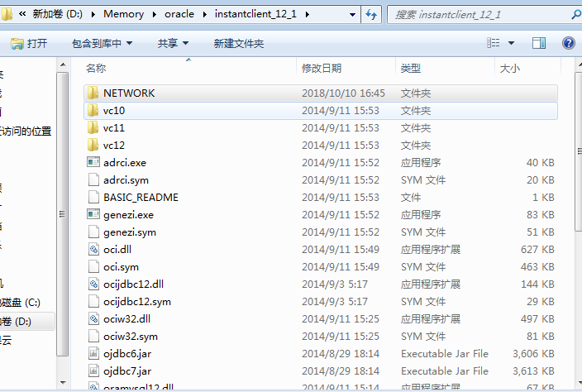Open the 包含到库中 dropdown menu
The width and height of the screenshot is (582, 392).
point(102,44)
